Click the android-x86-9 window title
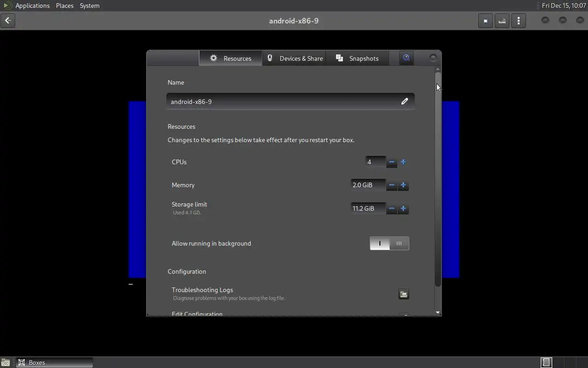The width and height of the screenshot is (588, 368). coord(294,21)
